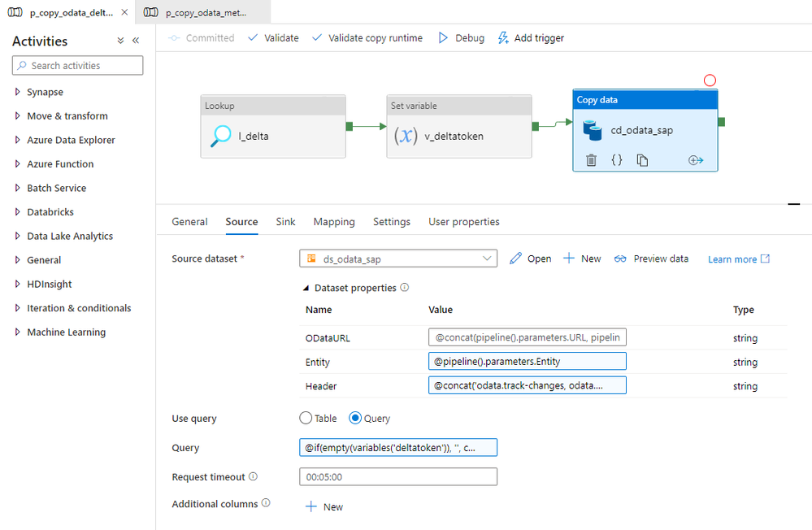Click the Set variable (x) icon
The height and width of the screenshot is (530, 812).
pos(406,136)
